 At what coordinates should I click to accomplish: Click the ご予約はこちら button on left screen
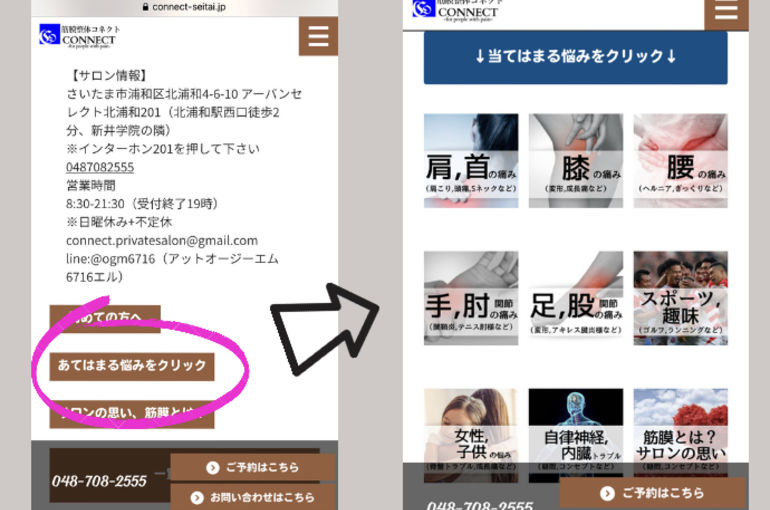tap(252, 467)
